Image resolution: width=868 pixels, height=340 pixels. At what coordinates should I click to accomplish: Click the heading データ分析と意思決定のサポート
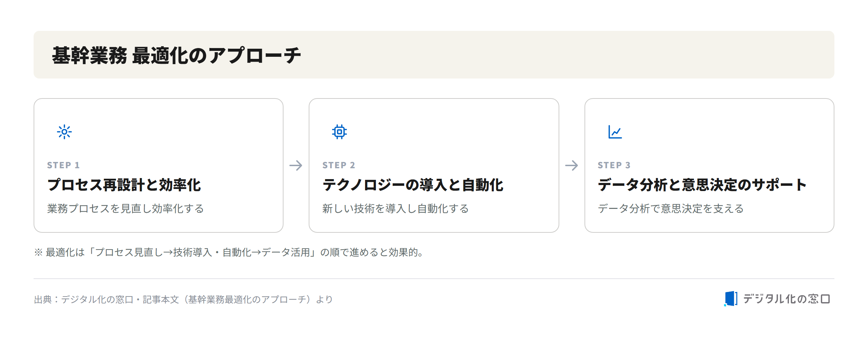(x=702, y=185)
